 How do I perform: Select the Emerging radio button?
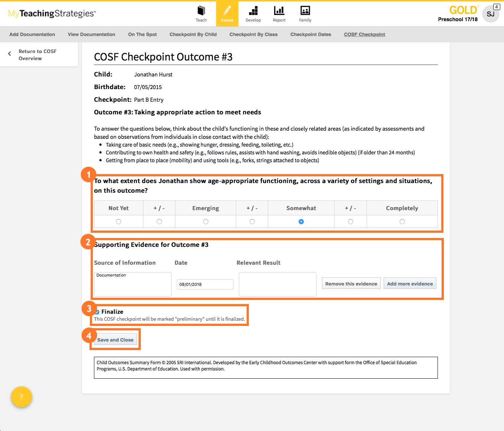pyautogui.click(x=206, y=222)
